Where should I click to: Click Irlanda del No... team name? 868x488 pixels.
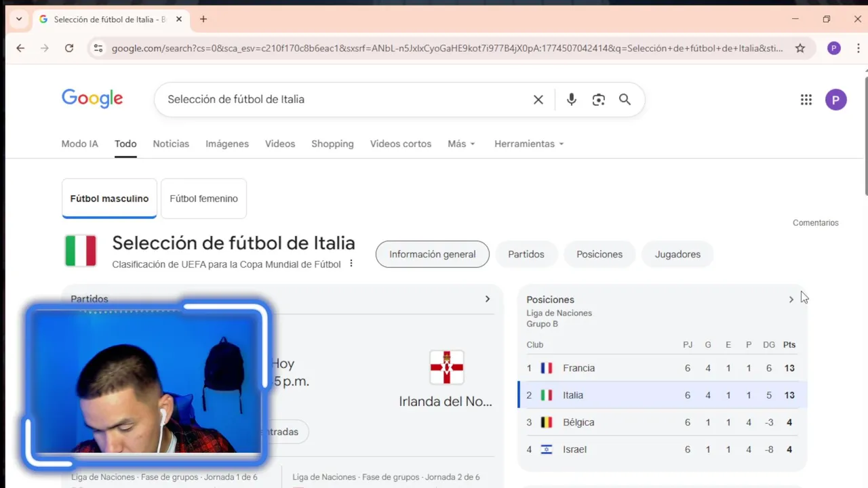click(446, 401)
